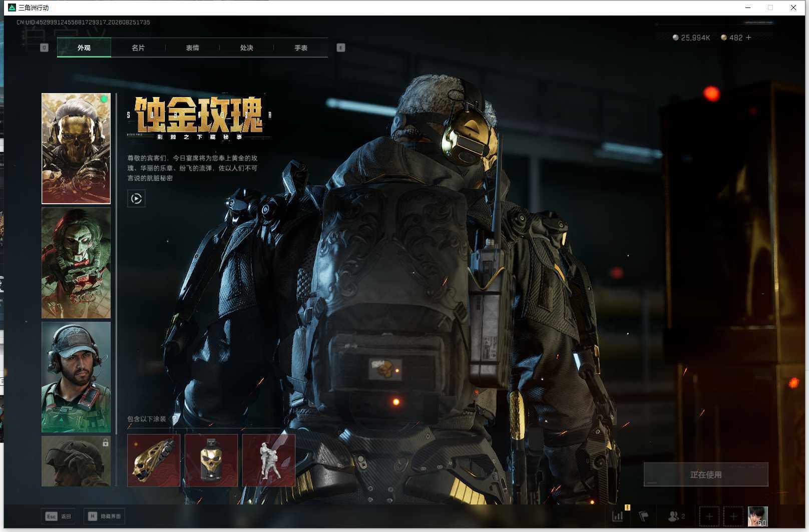Click the first empty squad slot plus

[709, 516]
